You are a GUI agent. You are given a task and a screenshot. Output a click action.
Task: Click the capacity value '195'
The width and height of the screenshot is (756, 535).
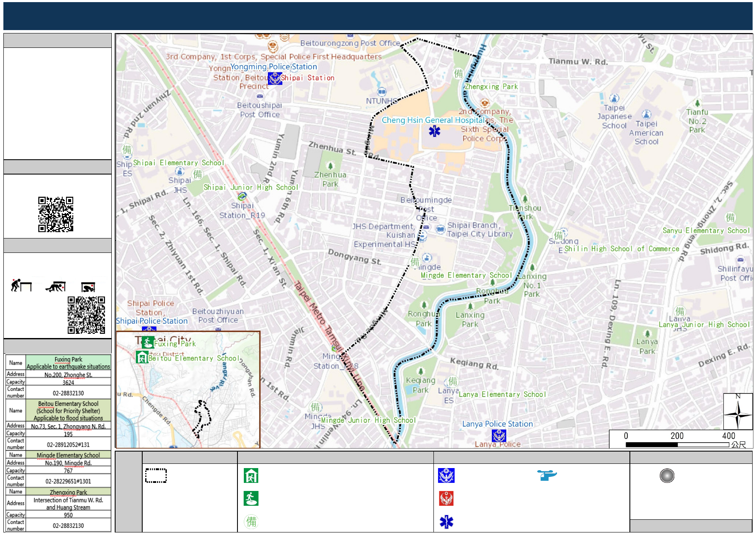tap(68, 434)
